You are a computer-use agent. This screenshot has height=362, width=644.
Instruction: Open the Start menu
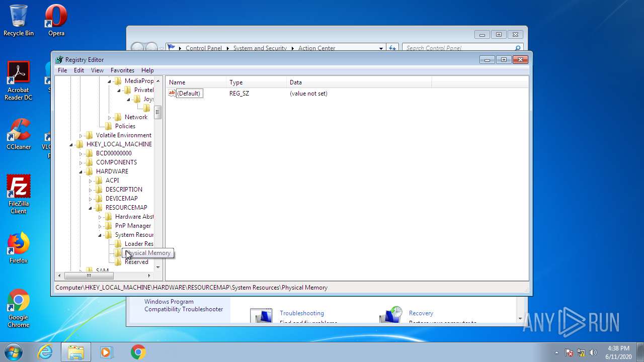(13, 352)
